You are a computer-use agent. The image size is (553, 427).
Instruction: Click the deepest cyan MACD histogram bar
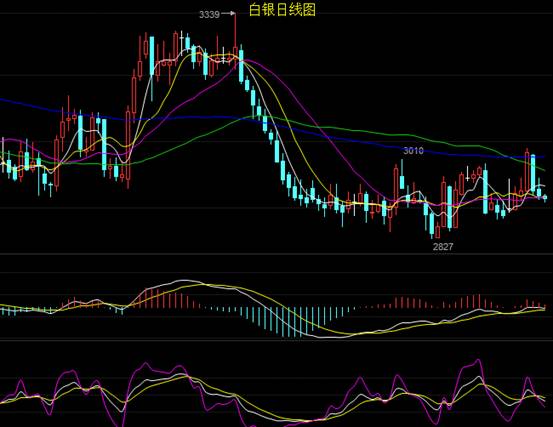click(288, 322)
